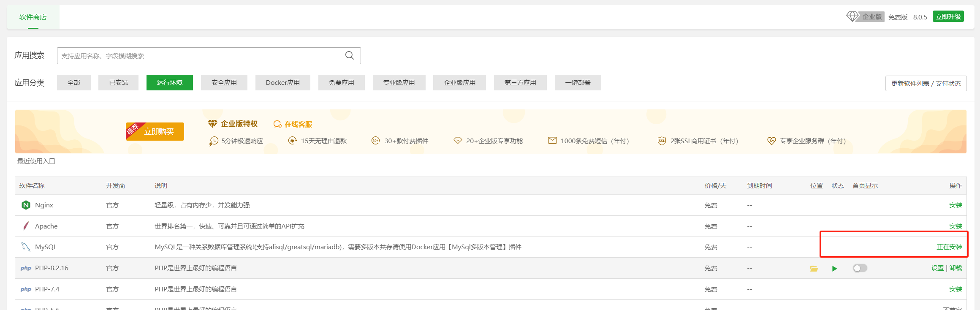The width and height of the screenshot is (980, 310).
Task: Click the 到期时间 column header
Action: (760, 185)
